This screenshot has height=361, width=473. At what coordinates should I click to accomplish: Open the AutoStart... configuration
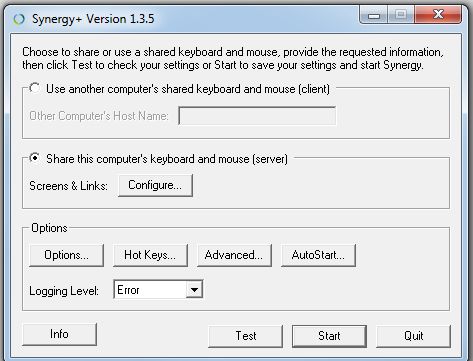click(x=318, y=255)
